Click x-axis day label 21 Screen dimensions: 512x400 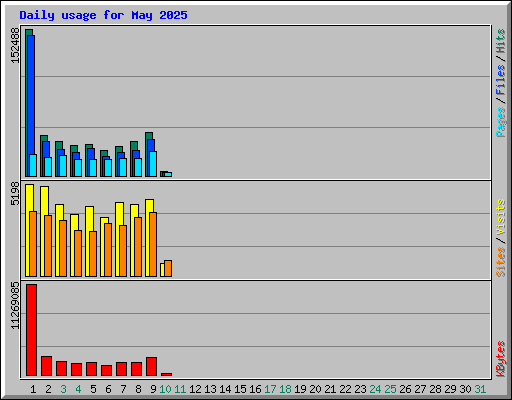click(x=330, y=389)
